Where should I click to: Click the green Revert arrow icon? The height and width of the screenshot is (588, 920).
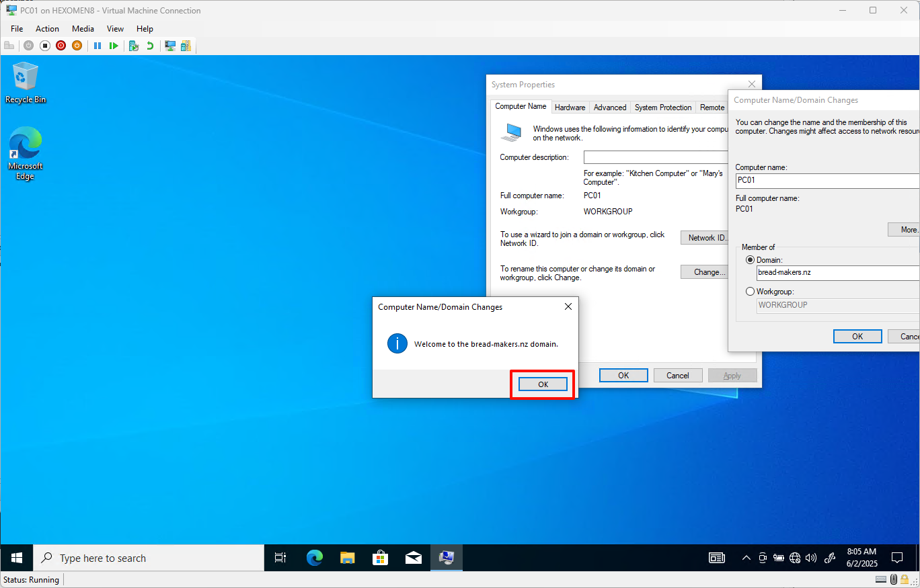(150, 46)
